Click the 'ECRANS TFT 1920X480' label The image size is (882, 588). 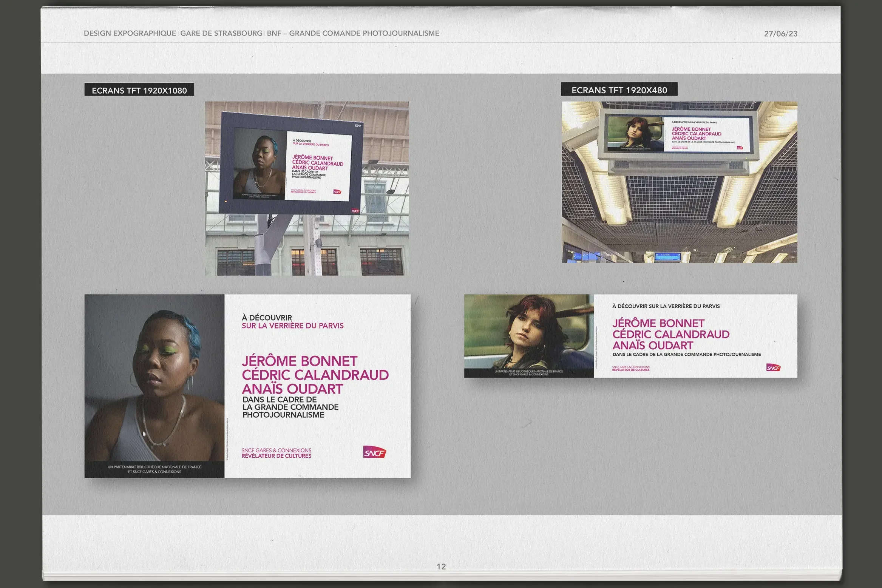pos(619,90)
